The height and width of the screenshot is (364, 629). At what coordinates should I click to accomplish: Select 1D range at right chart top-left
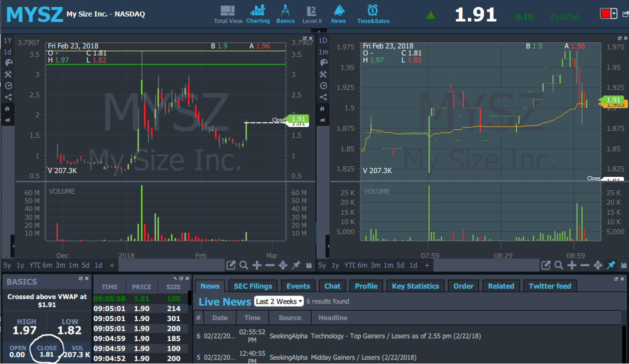[323, 40]
